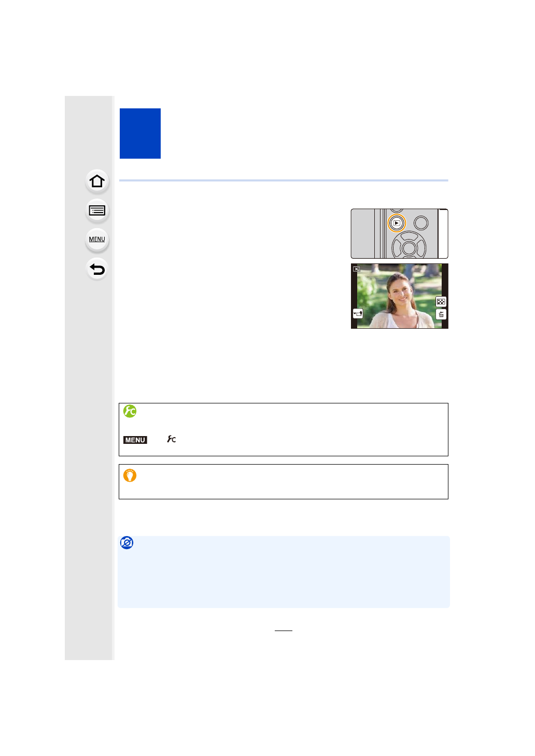Click the center of the cursor dial

point(409,248)
